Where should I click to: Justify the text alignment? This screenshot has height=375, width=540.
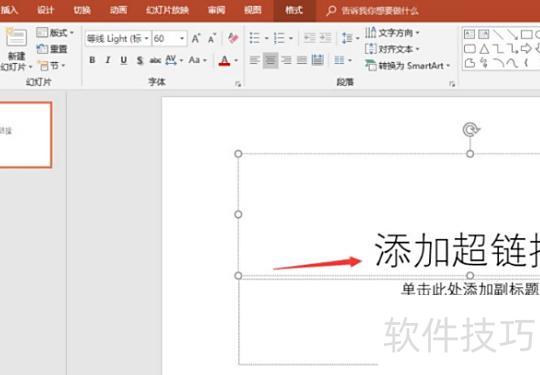302,60
